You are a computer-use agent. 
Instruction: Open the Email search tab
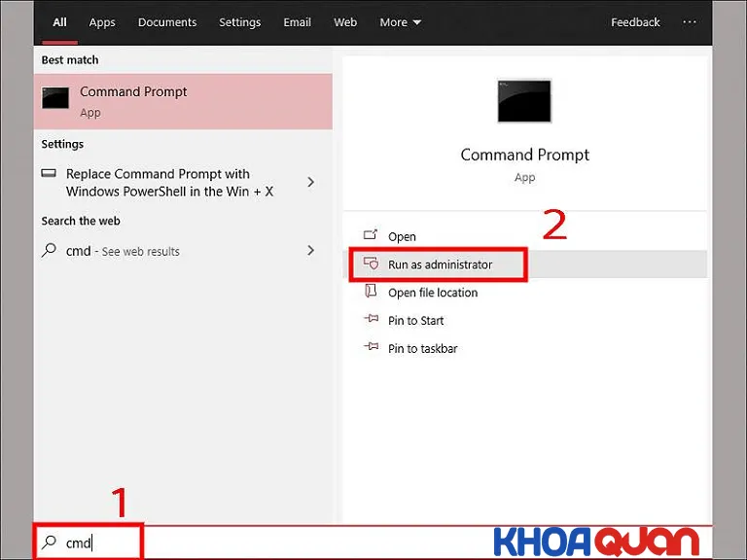click(297, 22)
